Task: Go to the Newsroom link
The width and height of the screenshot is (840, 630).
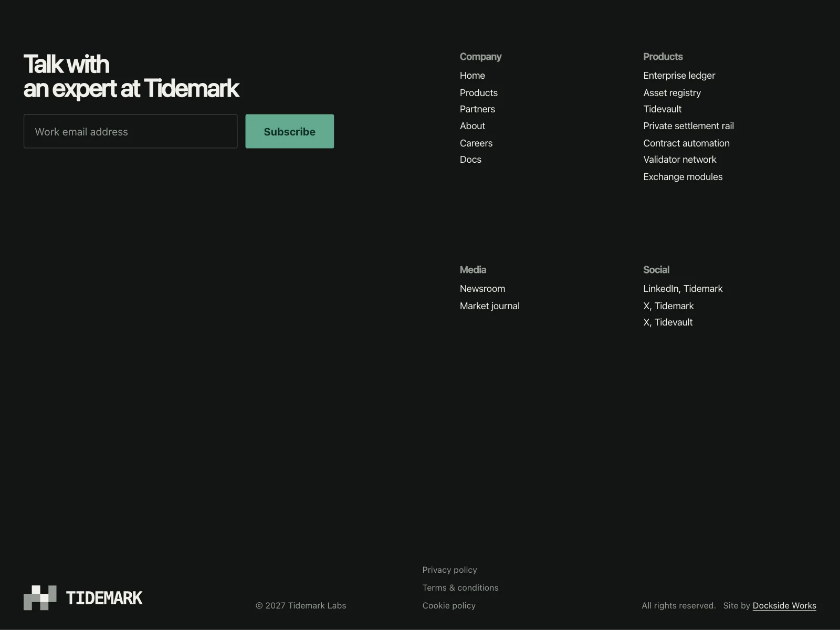Action: [x=482, y=289]
